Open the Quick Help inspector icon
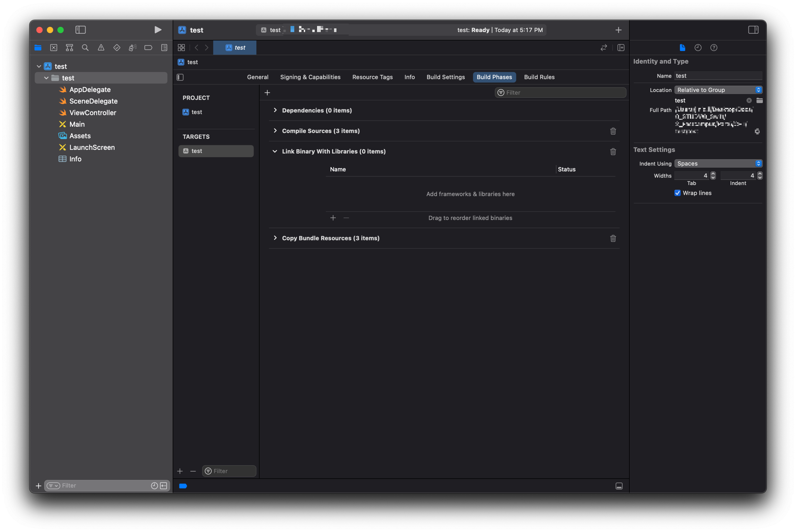Image resolution: width=796 pixels, height=532 pixels. pos(713,48)
